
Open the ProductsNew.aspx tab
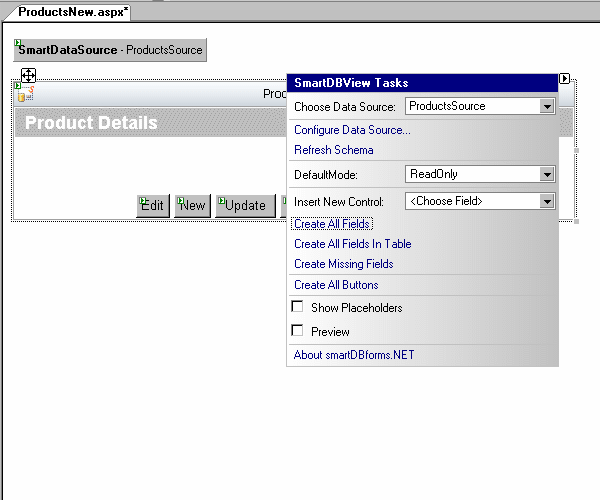[73, 12]
